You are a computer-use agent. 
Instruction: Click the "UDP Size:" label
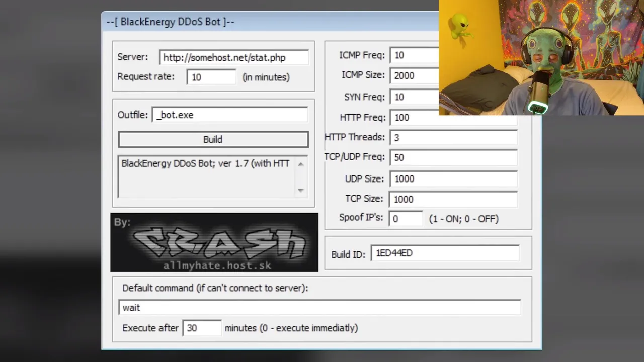click(x=365, y=179)
